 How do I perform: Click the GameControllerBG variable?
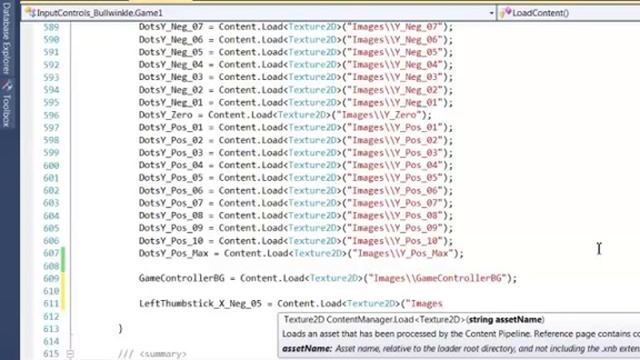click(182, 278)
